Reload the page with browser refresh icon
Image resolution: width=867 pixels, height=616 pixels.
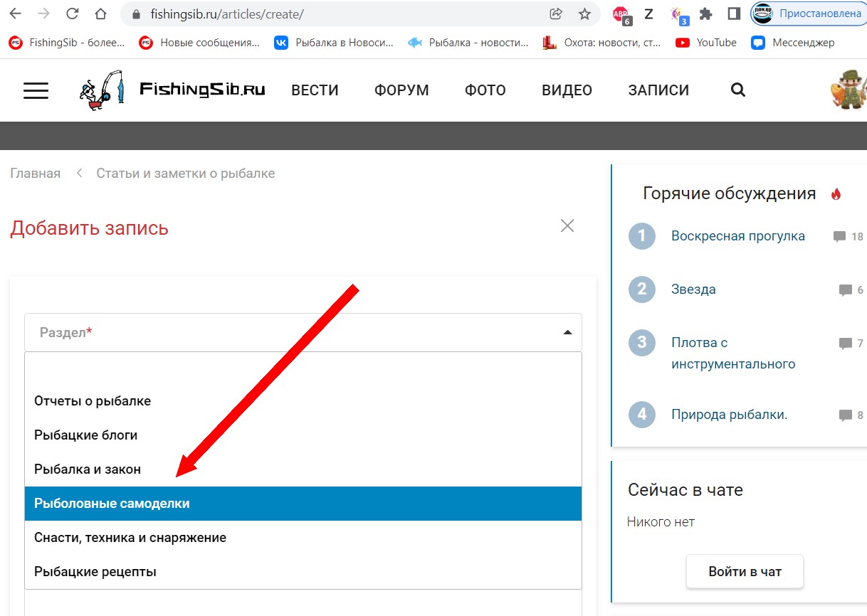tap(72, 14)
